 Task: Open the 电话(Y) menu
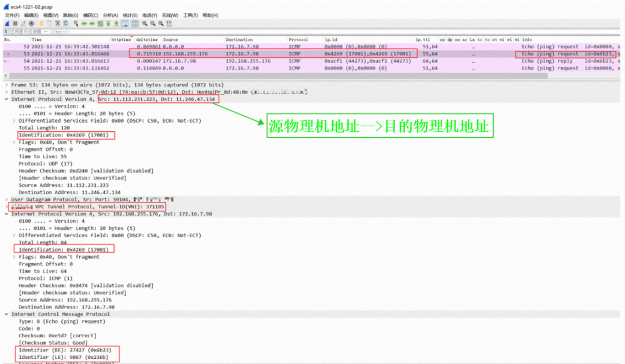point(149,15)
